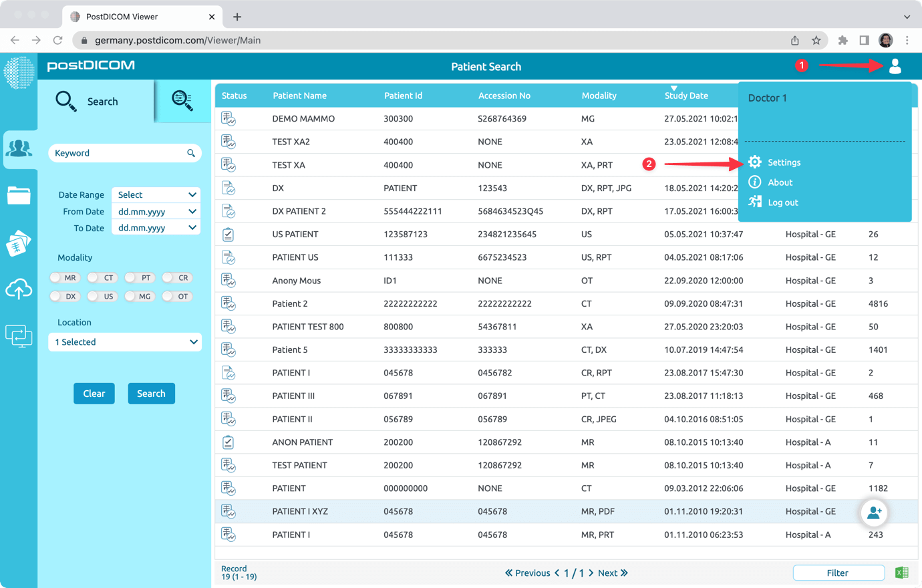The height and width of the screenshot is (588, 922).
Task: Open the From Date picker dropdown
Action: (156, 211)
